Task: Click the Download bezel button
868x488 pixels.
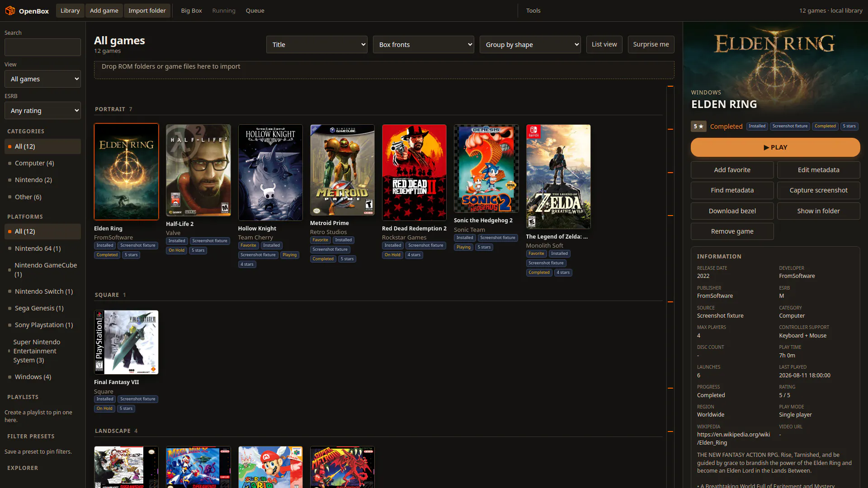Action: (x=732, y=211)
